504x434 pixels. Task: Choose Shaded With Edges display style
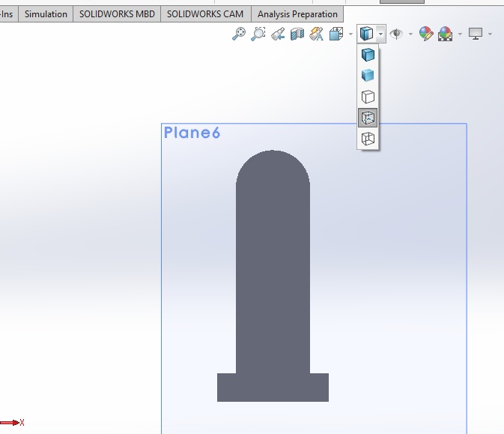[368, 55]
